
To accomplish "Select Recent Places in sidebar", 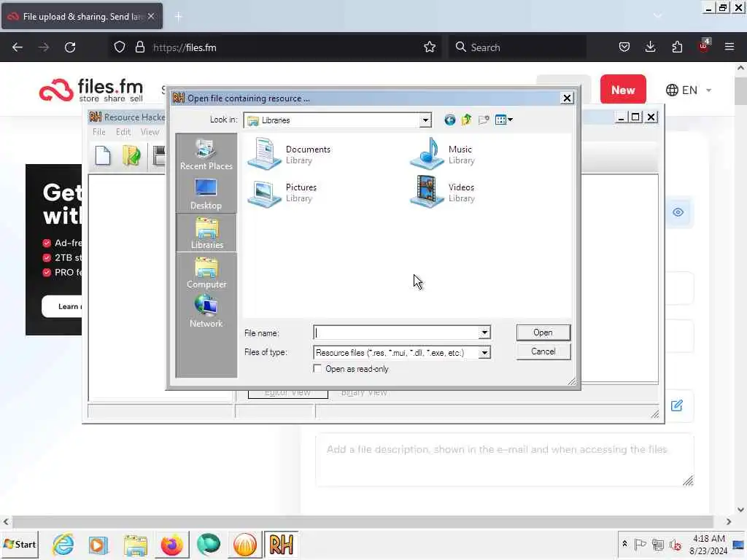I will coord(206,155).
